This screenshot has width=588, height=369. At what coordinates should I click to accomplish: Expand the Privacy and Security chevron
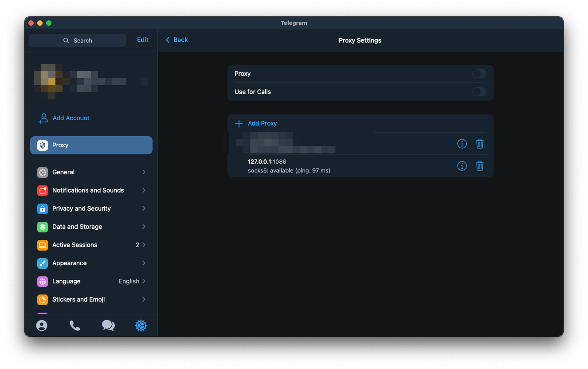click(x=144, y=208)
